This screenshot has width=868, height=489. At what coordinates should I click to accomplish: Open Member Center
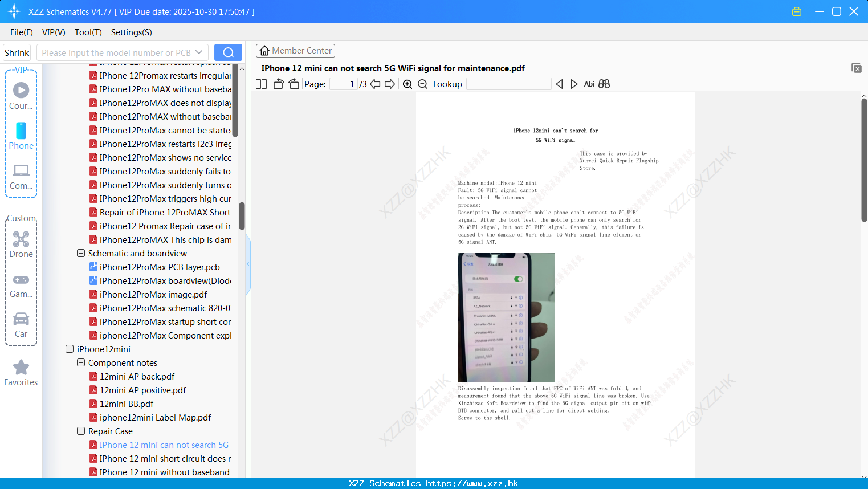click(x=295, y=51)
